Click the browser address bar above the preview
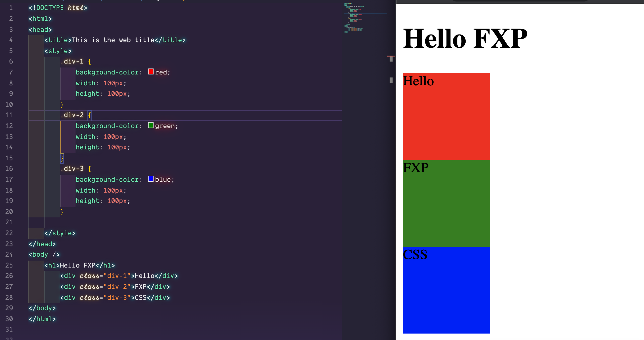Viewport: 644px width, 340px height. pyautogui.click(x=520, y=1)
